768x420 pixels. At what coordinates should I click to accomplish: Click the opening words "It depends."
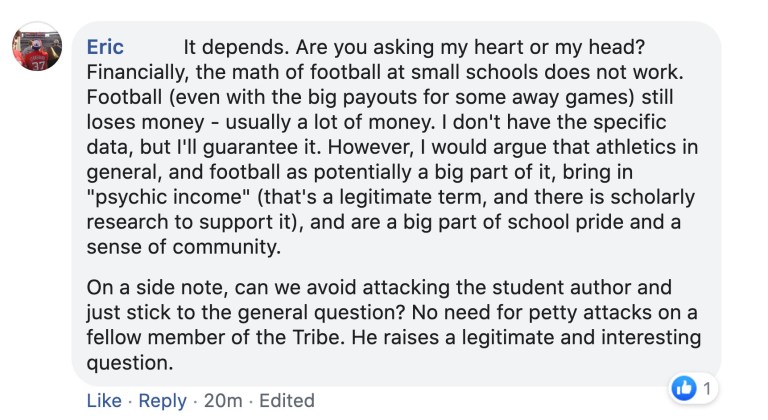[x=230, y=47]
